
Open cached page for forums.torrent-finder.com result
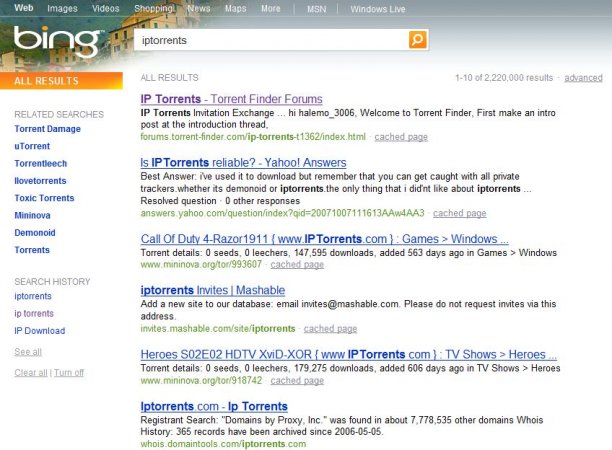point(401,137)
